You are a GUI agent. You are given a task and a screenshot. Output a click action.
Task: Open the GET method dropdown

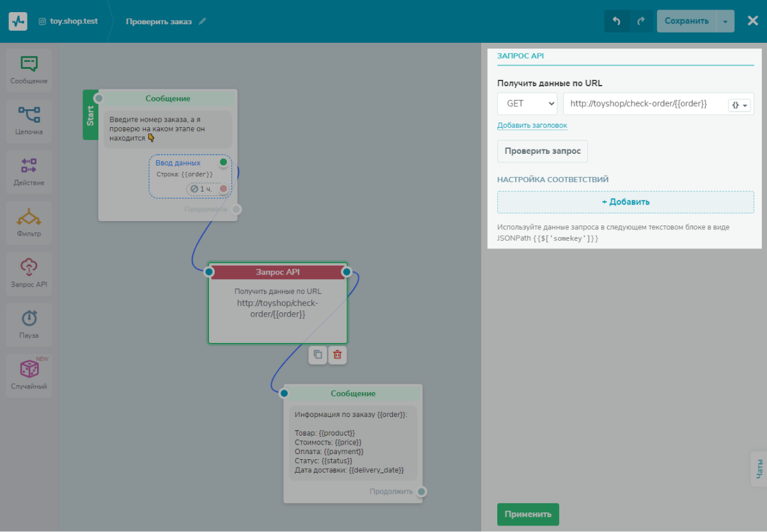(527, 103)
